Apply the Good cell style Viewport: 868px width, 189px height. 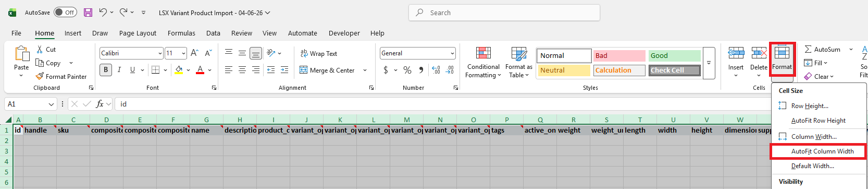click(674, 55)
